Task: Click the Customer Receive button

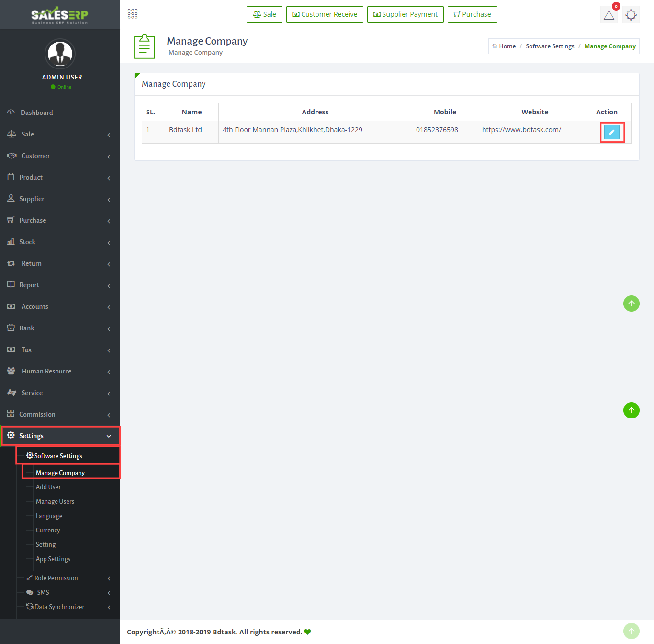Action: click(x=325, y=14)
